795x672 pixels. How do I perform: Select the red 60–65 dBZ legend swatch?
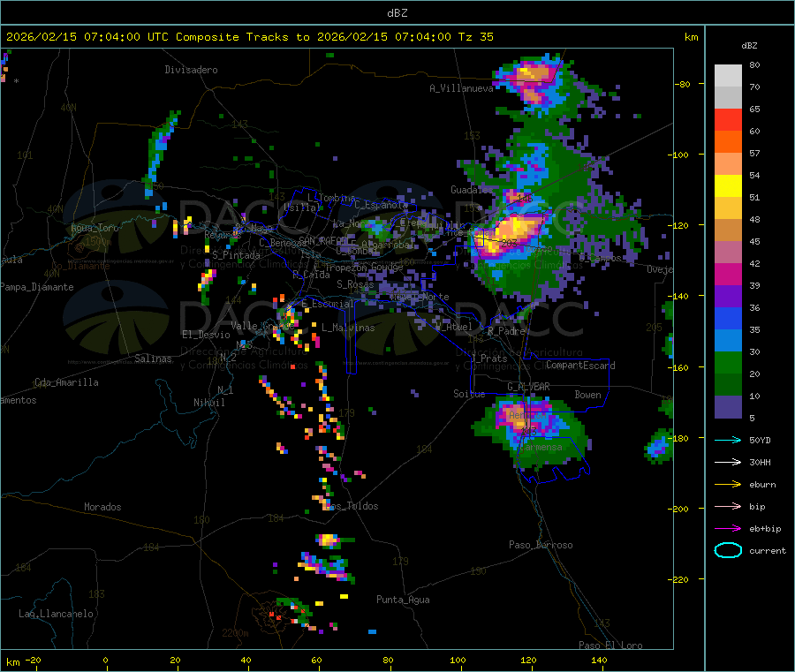728,120
